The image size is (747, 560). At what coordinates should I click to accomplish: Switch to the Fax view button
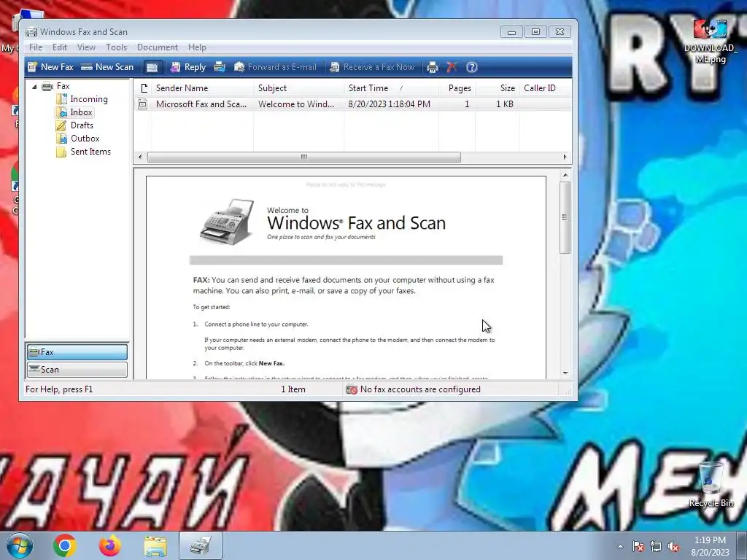click(x=77, y=352)
